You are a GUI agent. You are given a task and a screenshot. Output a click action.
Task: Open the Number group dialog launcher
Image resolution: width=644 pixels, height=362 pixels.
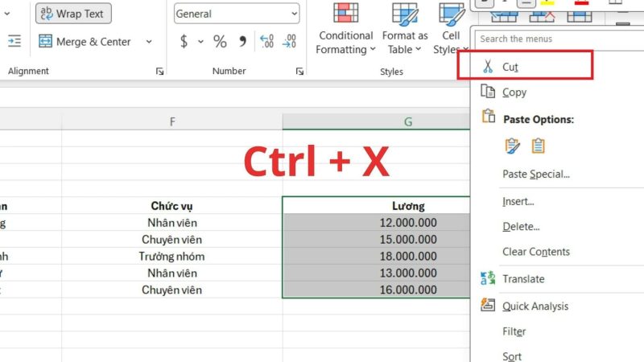[299, 72]
